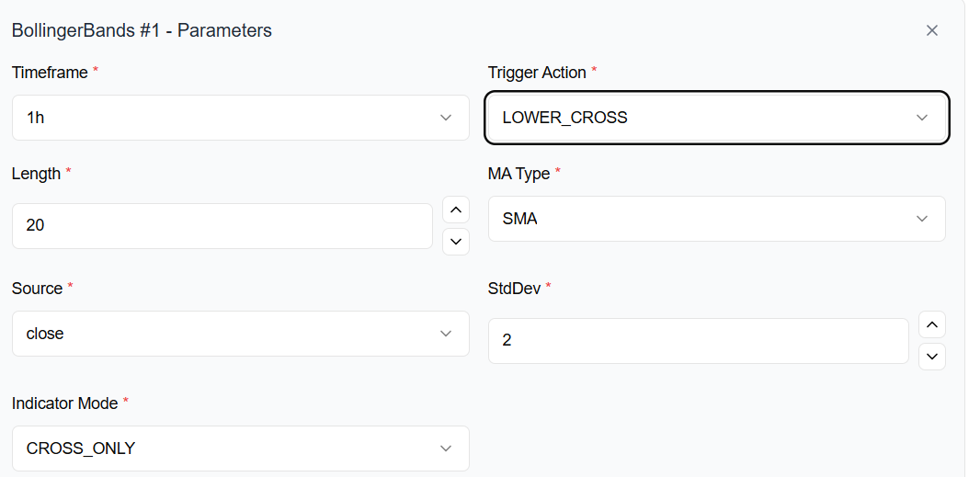Viewport: 980px width, 477px height.
Task: Click the chevron icon in Indicator Mode dropdown
Action: pos(446,449)
